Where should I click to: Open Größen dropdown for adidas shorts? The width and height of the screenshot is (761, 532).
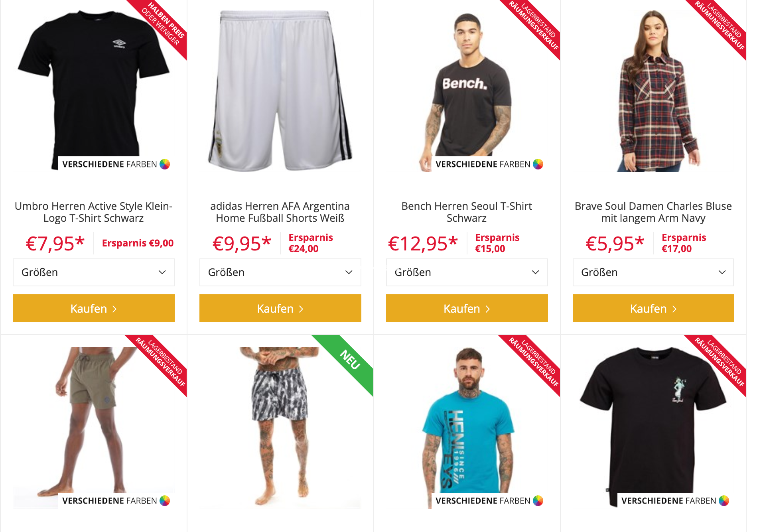tap(280, 272)
